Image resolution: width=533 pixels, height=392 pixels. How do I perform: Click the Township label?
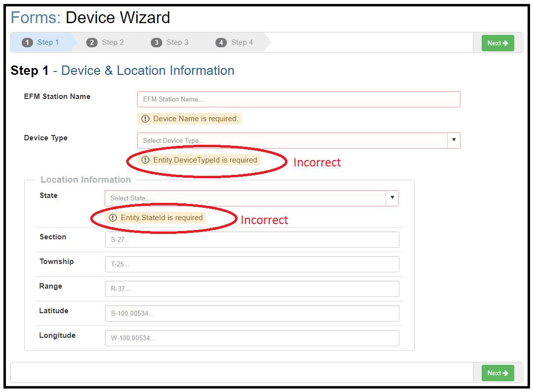(57, 261)
